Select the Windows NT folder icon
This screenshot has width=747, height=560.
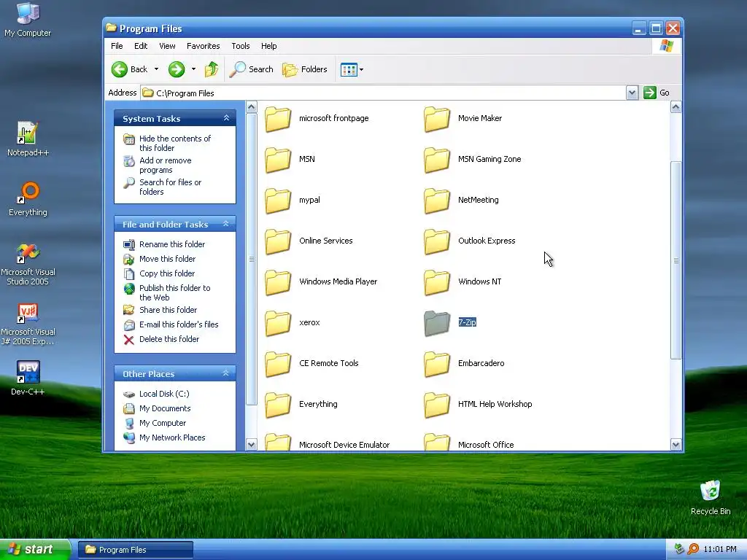[x=437, y=282]
